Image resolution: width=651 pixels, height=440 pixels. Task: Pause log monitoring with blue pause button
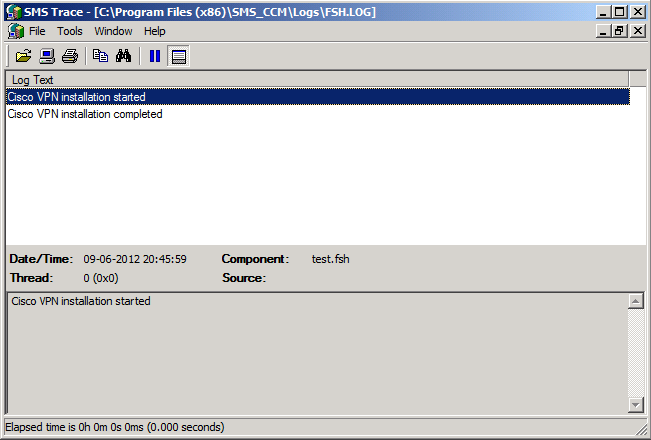click(155, 56)
